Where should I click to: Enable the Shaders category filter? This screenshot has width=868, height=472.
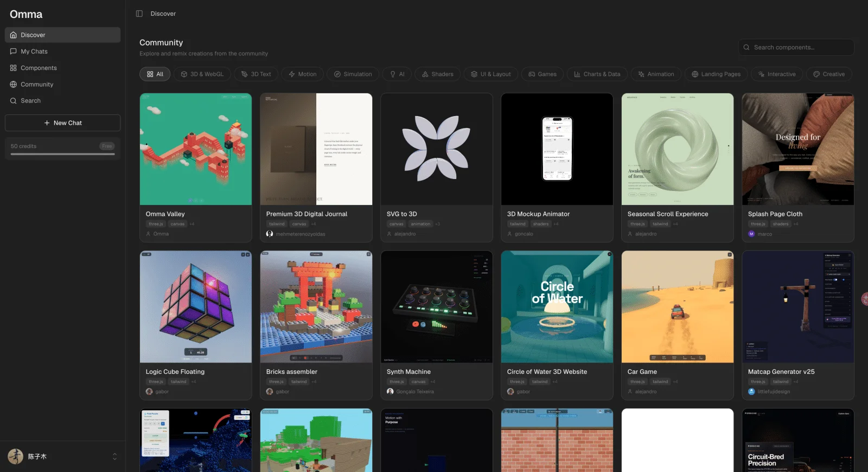click(x=437, y=74)
